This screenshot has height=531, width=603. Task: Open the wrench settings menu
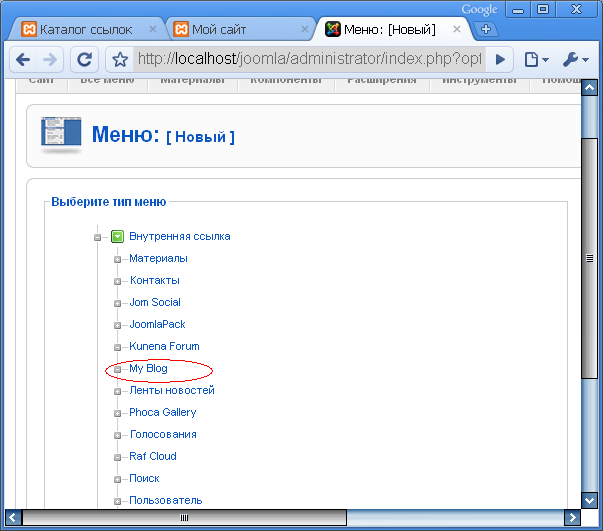pos(575,60)
